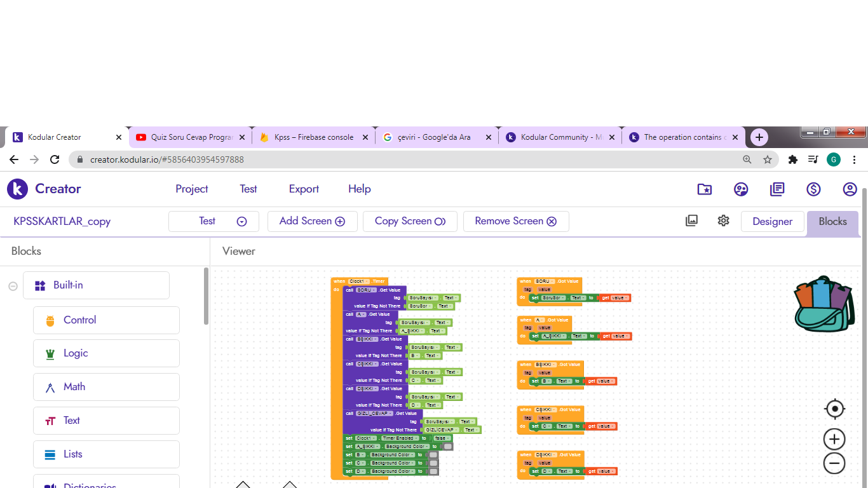The height and width of the screenshot is (488, 868).
Task: Click the Add Screen button
Action: 312,221
